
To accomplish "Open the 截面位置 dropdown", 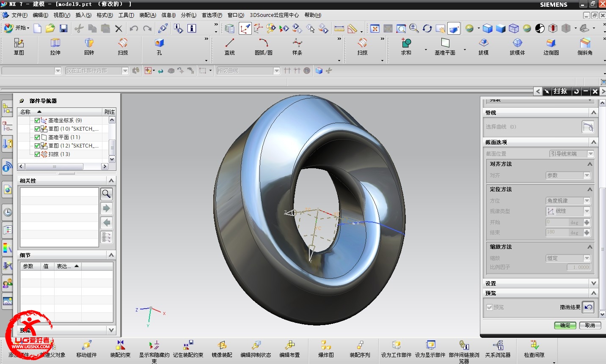I will tap(572, 154).
